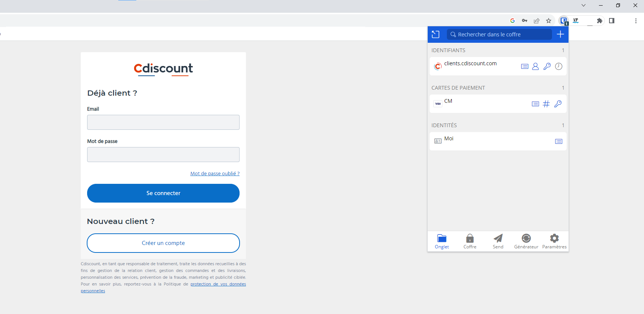Add a new vault item with the plus icon
This screenshot has width=644, height=314.
tap(560, 35)
